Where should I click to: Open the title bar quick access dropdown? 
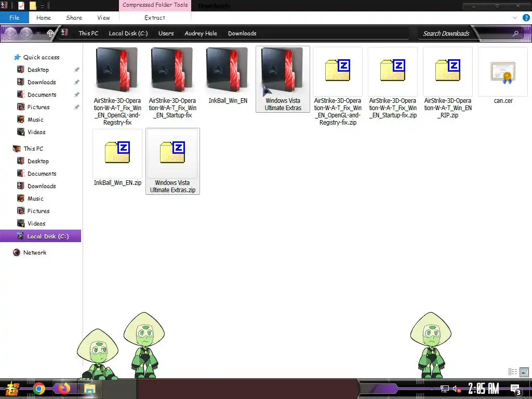click(43, 6)
